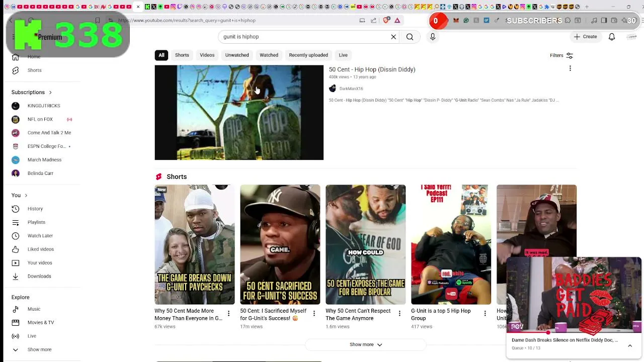Click browser address bar URL
This screenshot has width=644, height=362.
187,21
